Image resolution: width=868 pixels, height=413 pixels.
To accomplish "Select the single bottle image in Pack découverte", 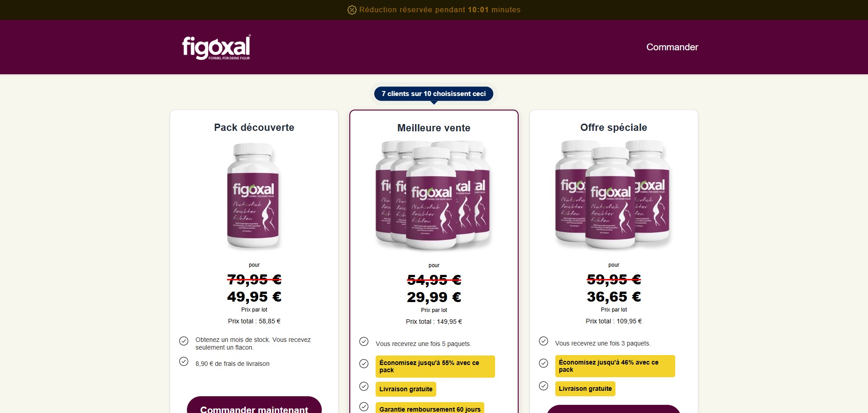I will tap(253, 196).
